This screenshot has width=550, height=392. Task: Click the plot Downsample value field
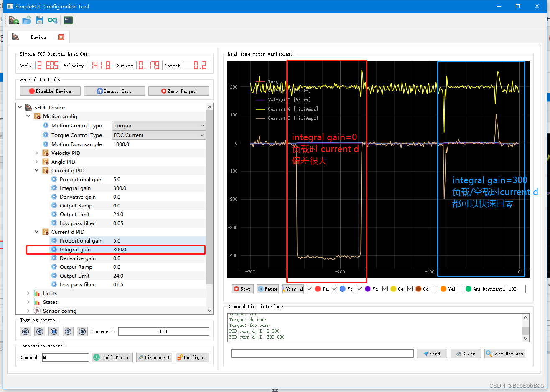517,289
